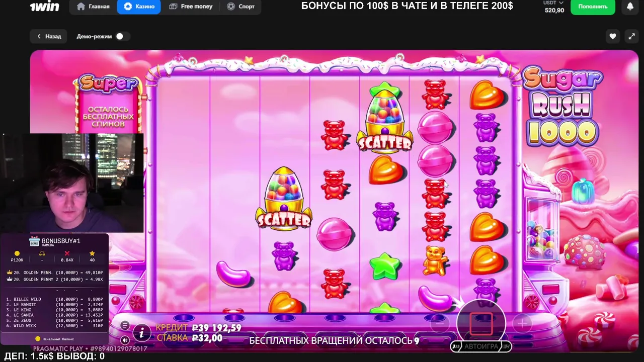644x362 pixels.
Task: Stop spin with the square button
Action: (481, 324)
